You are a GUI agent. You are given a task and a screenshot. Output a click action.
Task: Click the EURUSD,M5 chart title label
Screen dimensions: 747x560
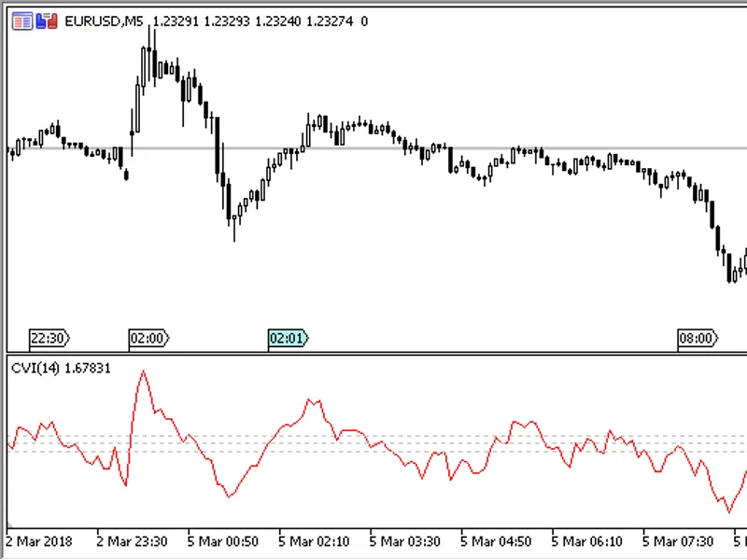coord(104,21)
